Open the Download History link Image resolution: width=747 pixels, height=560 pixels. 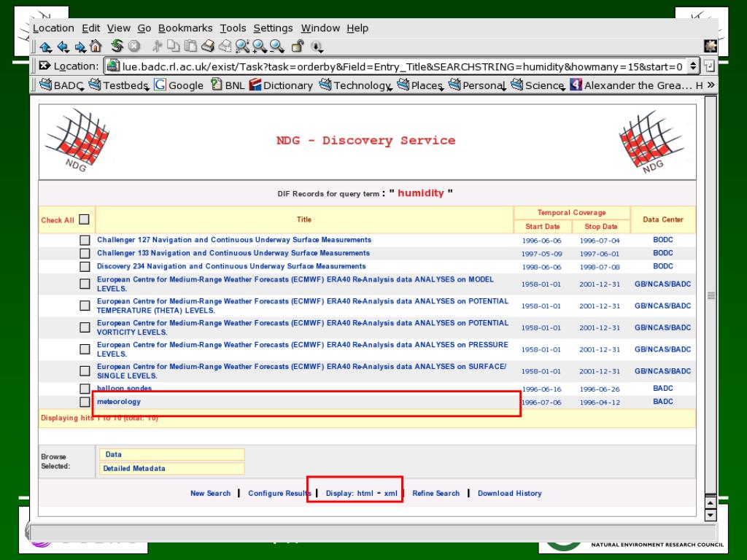509,494
